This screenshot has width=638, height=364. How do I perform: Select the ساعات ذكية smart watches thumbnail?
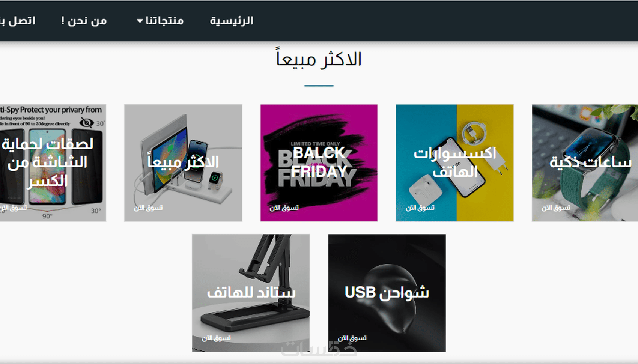(585, 163)
